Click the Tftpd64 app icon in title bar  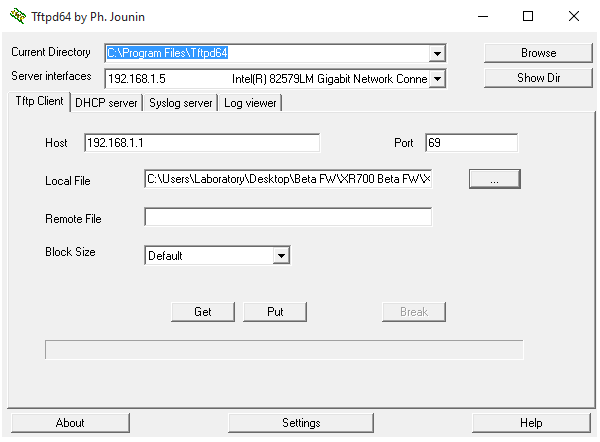(x=17, y=16)
